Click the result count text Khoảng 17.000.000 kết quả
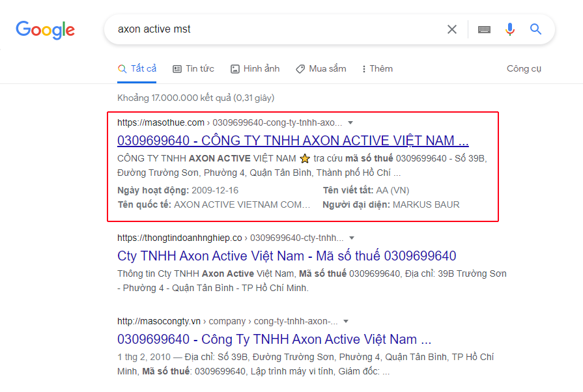583x392 pixels. pos(196,98)
